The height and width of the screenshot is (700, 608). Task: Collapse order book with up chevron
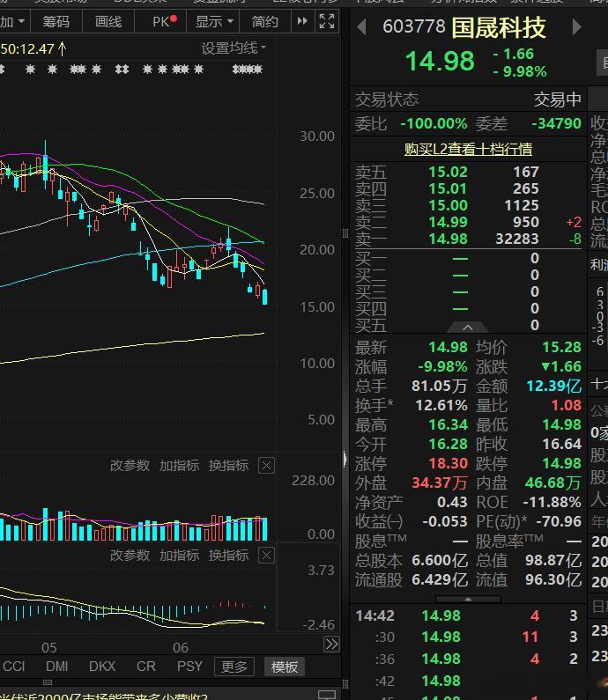[467, 328]
